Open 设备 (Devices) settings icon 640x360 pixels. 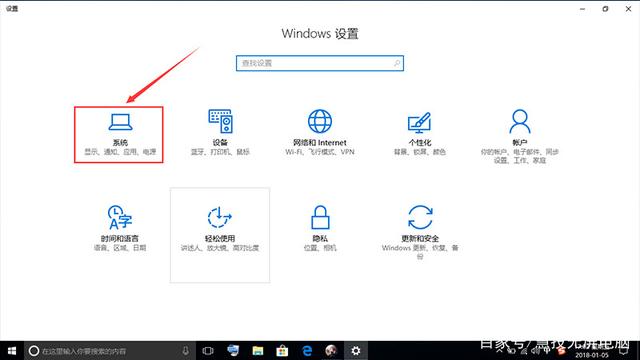click(x=220, y=121)
